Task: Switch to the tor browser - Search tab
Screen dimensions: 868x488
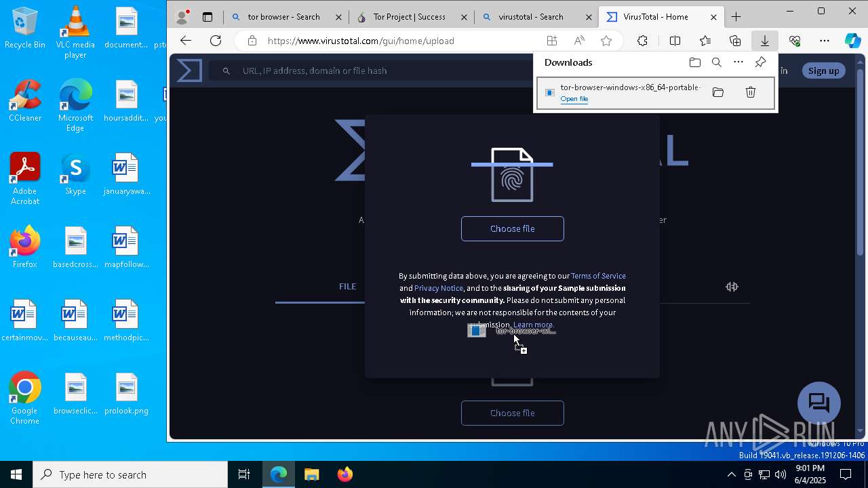Action: pyautogui.click(x=287, y=17)
